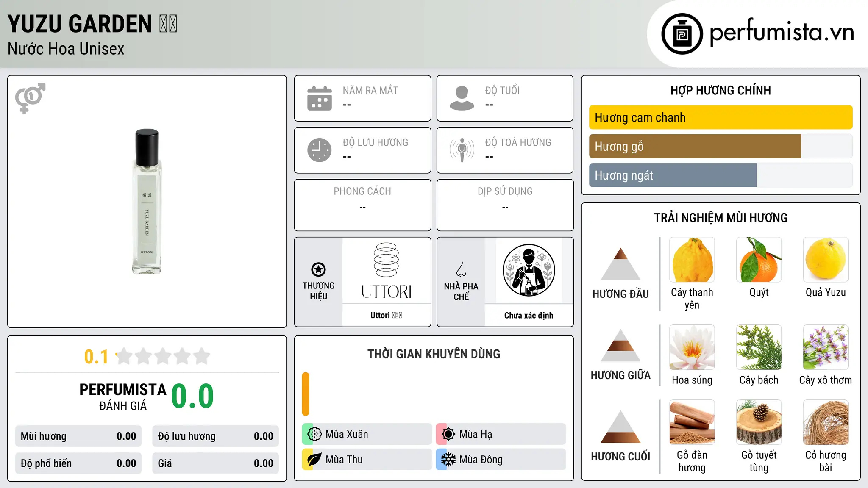Click the Dịp Sử Dụng card
The width and height of the screenshot is (868, 488).
pos(505,205)
